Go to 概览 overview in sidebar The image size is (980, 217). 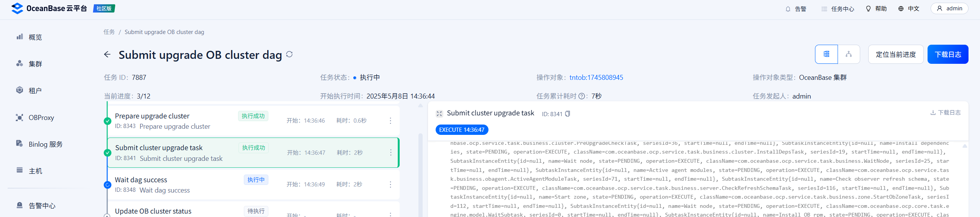[x=29, y=37]
